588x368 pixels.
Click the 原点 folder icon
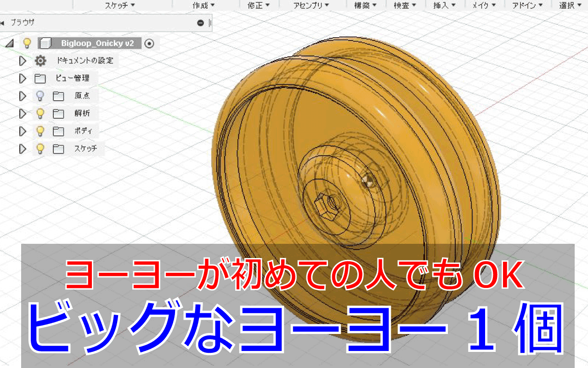(x=58, y=96)
